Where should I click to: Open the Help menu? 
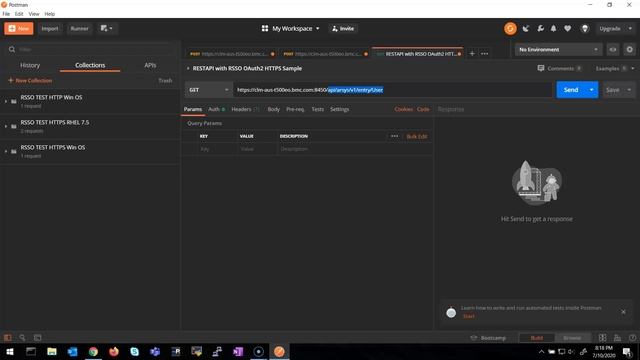(49, 13)
